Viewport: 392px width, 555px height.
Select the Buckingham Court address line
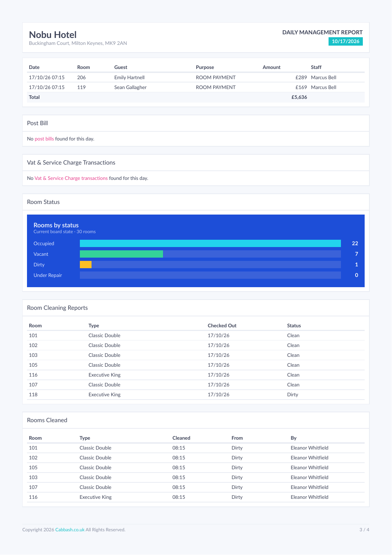coord(78,43)
